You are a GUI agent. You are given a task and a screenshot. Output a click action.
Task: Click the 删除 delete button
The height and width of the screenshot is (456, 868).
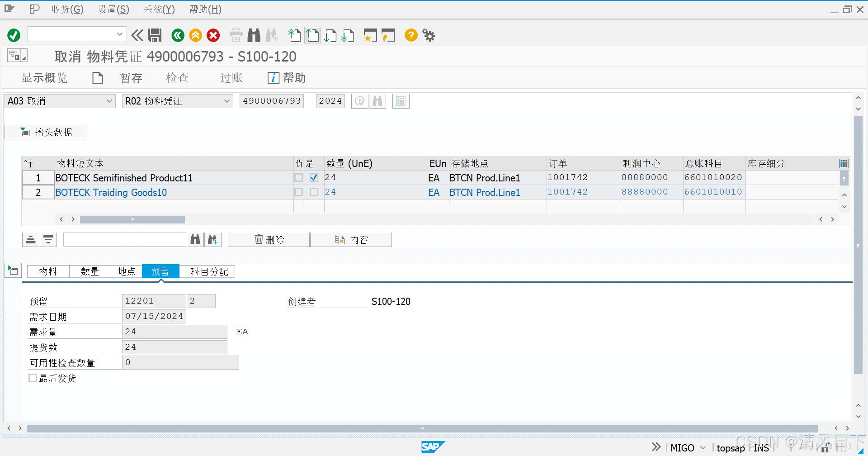(269, 240)
